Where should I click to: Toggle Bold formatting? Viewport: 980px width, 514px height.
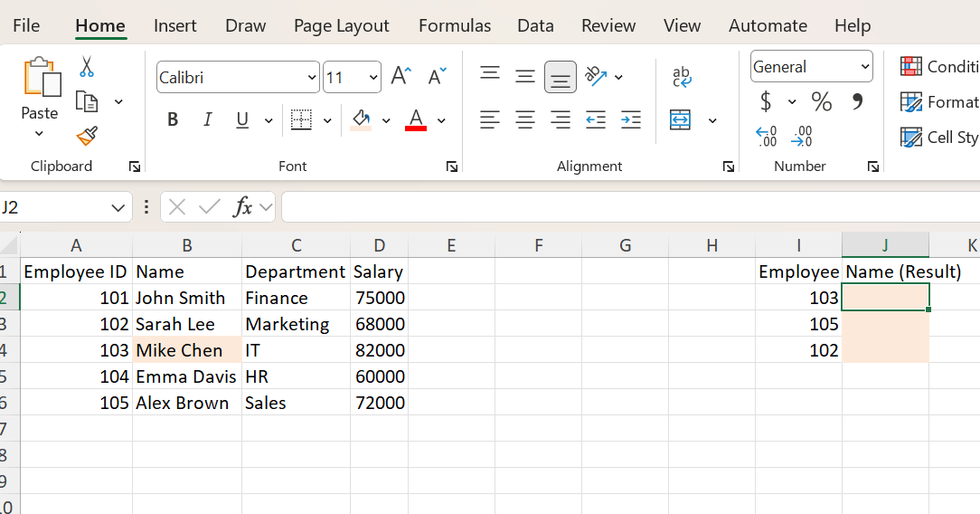(x=173, y=119)
